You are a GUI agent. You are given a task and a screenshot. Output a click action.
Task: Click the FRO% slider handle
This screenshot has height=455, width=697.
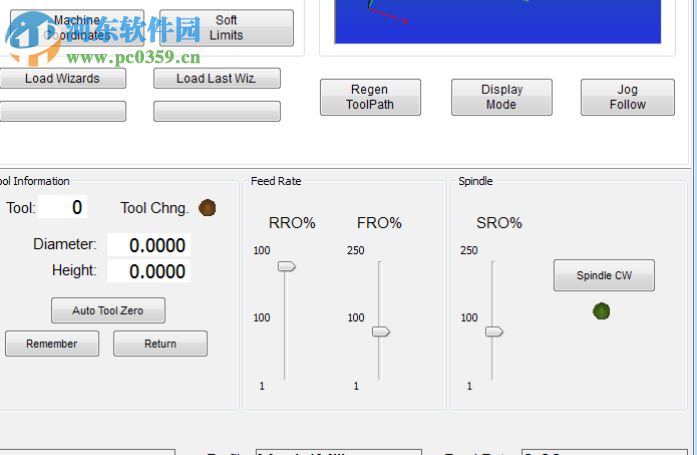coord(381,331)
